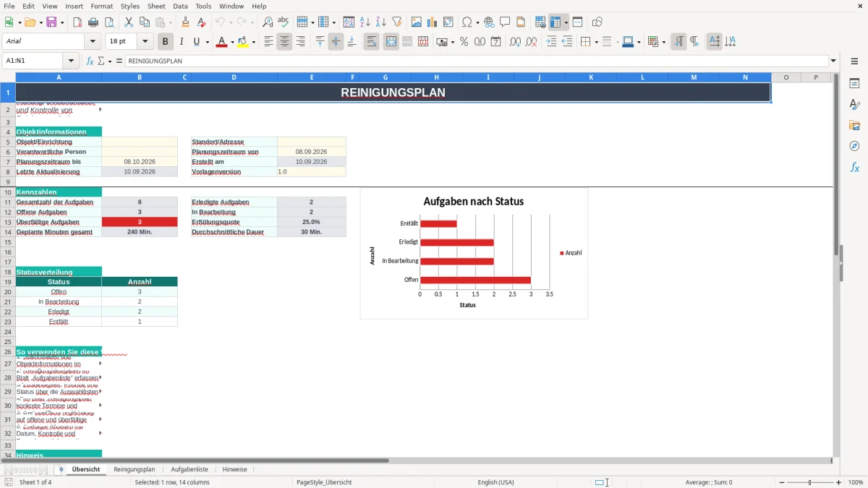
Task: Open the Font Size dropdown
Action: click(x=145, y=42)
